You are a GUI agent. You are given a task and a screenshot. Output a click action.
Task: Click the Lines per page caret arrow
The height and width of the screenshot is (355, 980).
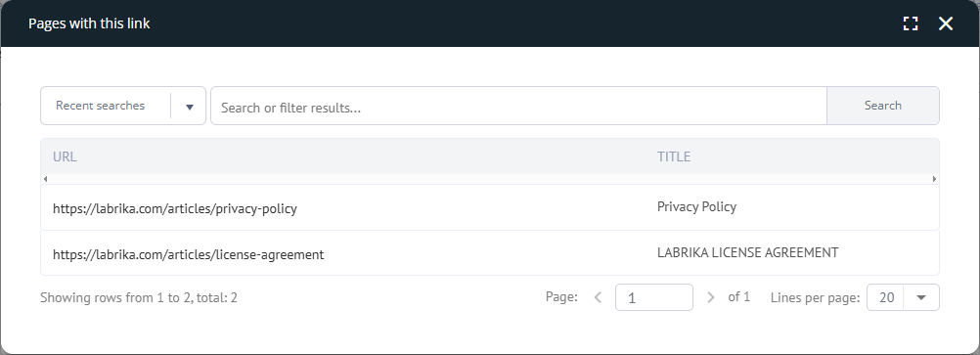(920, 297)
